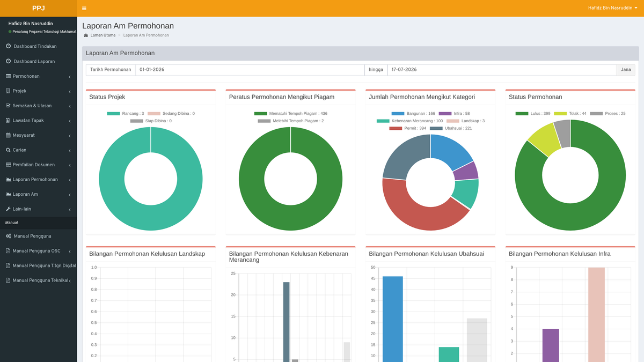Click the purple bar in Infra chart
The width and height of the screenshot is (644, 362).
[551, 345]
